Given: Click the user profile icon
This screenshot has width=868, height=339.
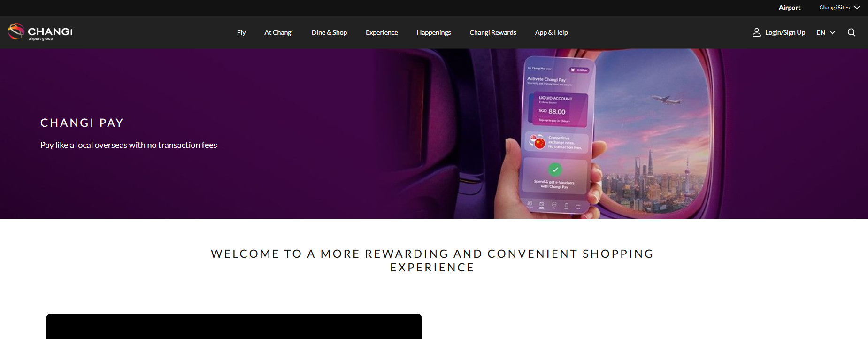Looking at the screenshot, I should pos(757,32).
